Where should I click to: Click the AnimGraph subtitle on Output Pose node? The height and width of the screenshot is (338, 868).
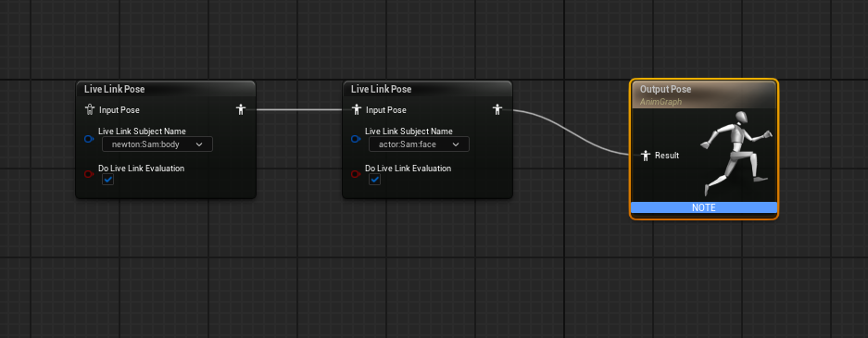661,102
